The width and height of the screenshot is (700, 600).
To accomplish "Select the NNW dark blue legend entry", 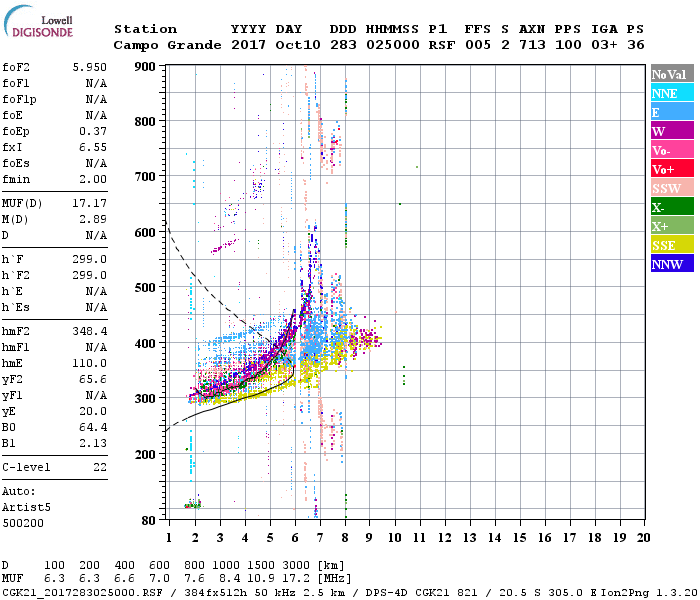I will tap(671, 264).
